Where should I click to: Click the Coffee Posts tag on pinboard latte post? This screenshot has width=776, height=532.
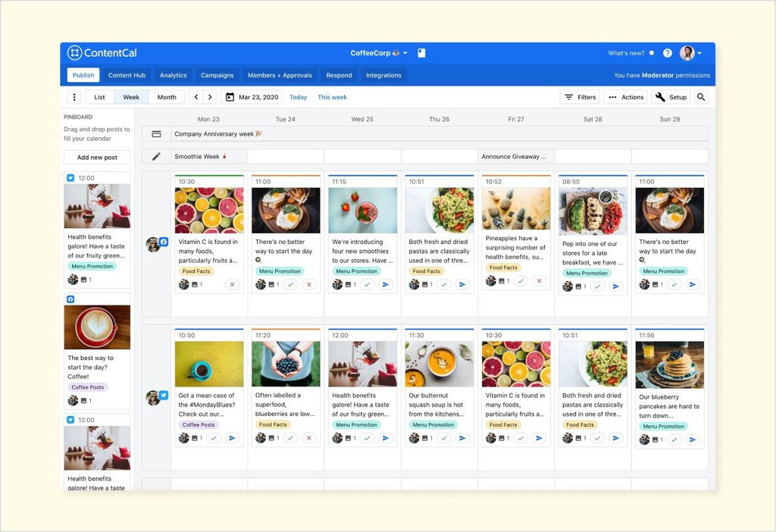coord(88,387)
